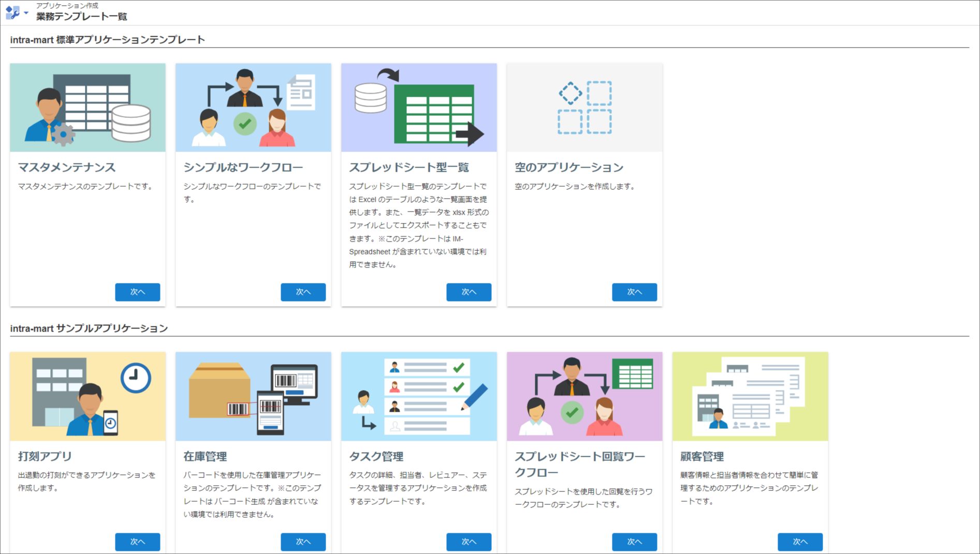Click the Excel のテーブル spreadsheet description text
This screenshot has width=980, height=554.
pos(418,226)
